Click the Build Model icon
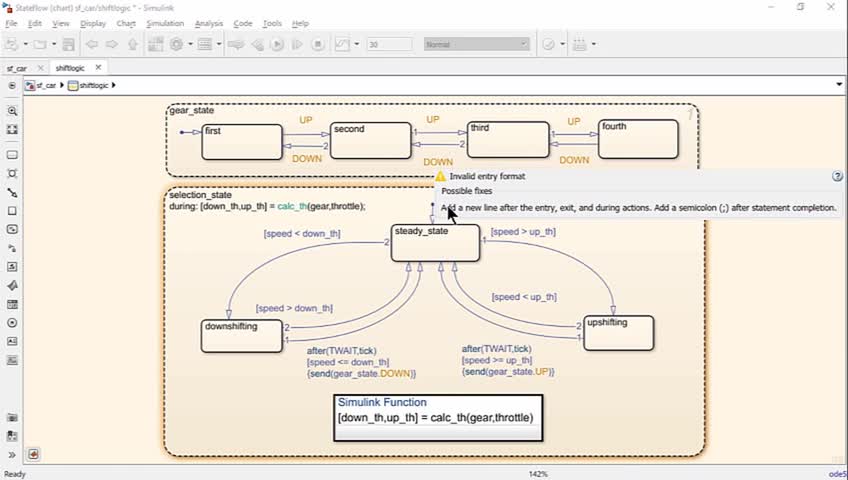Image resolution: width=848 pixels, height=480 pixels. tap(580, 44)
